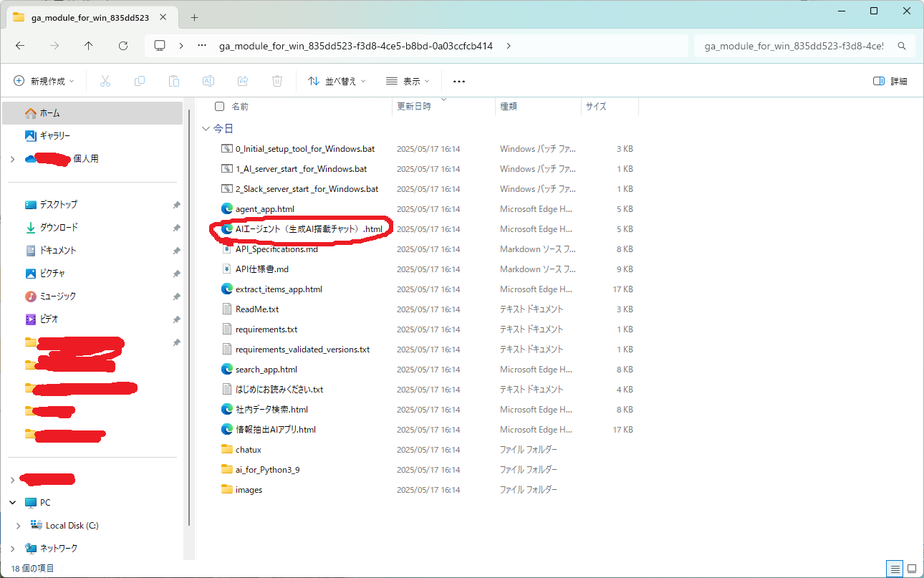Click chevron after folder name in address bar
The image size is (924, 578).
[x=509, y=46]
